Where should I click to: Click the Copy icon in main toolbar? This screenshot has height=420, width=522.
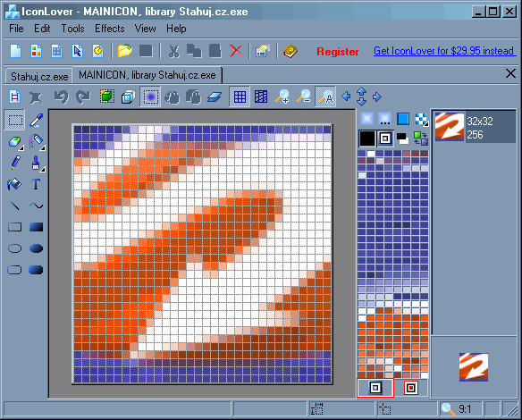194,52
